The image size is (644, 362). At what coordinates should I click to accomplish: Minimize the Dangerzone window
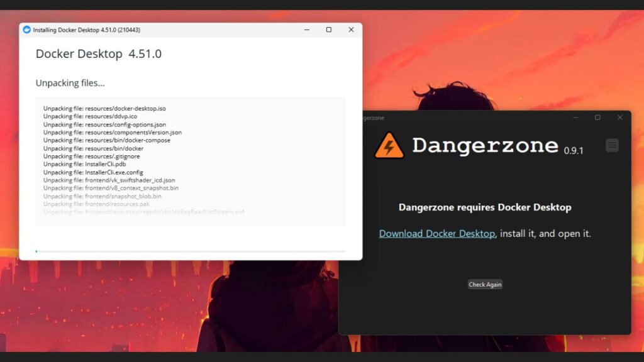coord(574,118)
